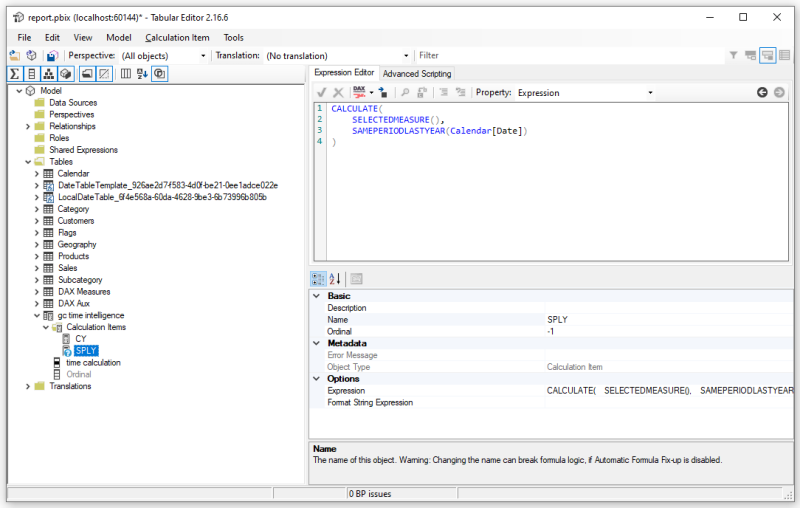
Task: Click the Save changes to database icon
Action: point(51,56)
